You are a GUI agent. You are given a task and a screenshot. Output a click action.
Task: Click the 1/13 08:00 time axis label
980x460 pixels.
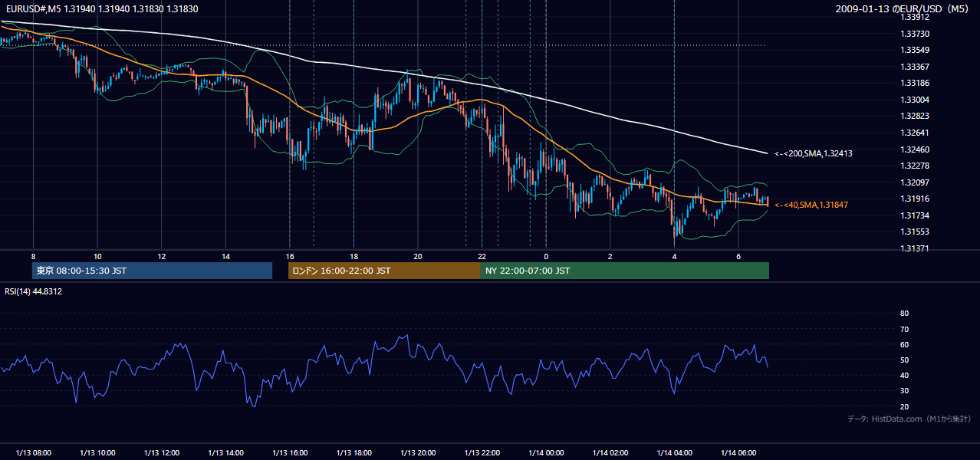coord(33,453)
